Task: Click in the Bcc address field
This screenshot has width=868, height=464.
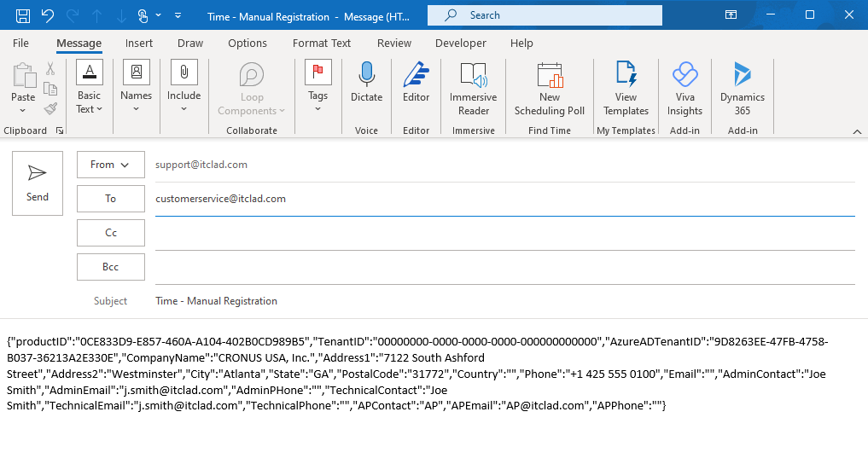Action: [x=505, y=268]
